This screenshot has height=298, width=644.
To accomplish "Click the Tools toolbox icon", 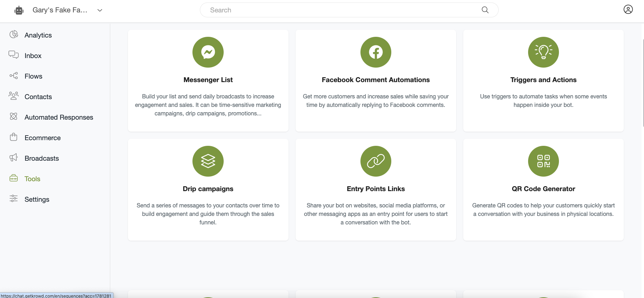I will click(x=14, y=178).
